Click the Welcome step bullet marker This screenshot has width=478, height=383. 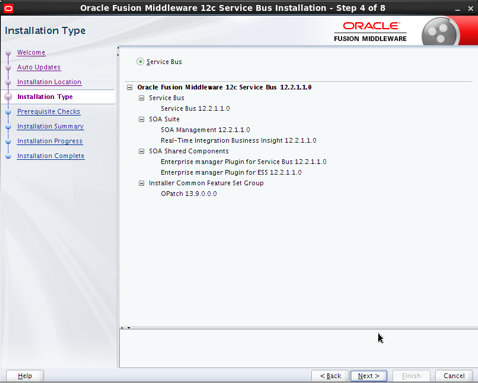coord(8,53)
